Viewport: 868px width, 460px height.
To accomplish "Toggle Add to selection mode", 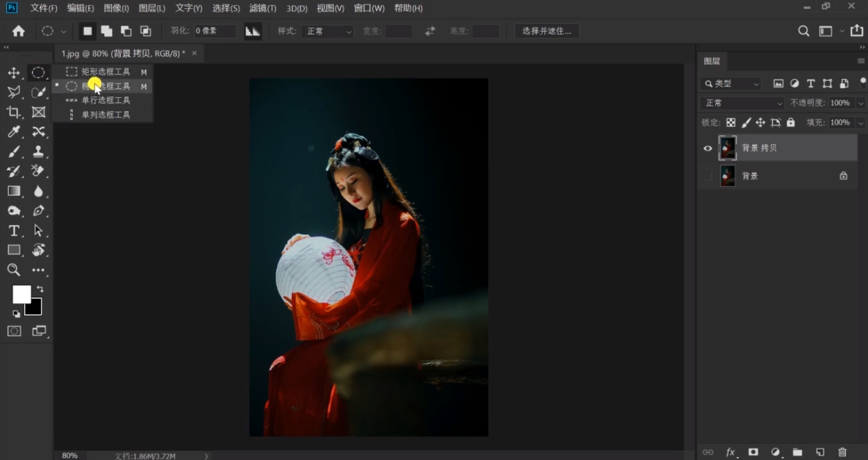I will 106,31.
